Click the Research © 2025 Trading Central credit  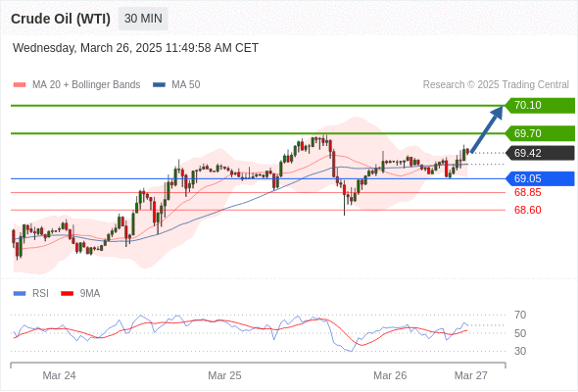(496, 85)
